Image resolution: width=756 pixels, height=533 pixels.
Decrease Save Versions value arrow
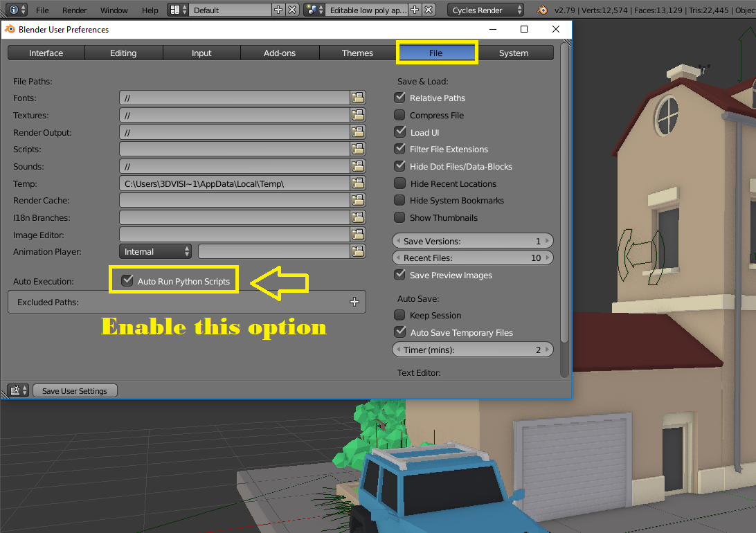pos(398,240)
